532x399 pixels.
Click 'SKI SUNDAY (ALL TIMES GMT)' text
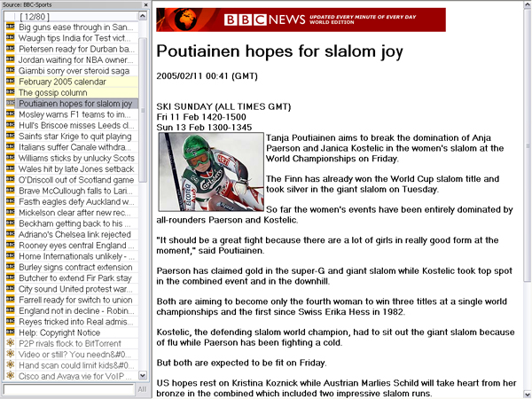click(223, 106)
